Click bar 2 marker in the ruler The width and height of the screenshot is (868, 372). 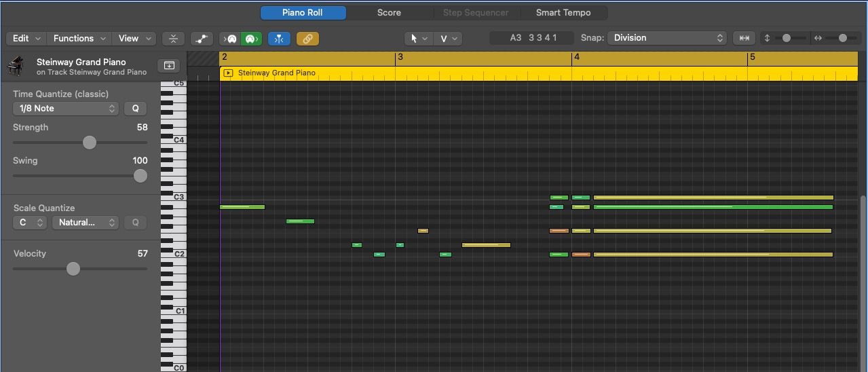click(225, 57)
